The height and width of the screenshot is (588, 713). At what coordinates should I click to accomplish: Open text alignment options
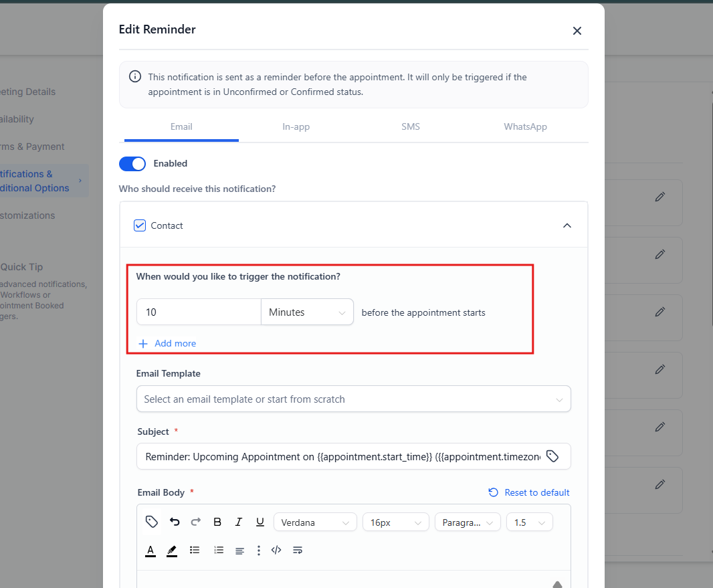coord(239,551)
